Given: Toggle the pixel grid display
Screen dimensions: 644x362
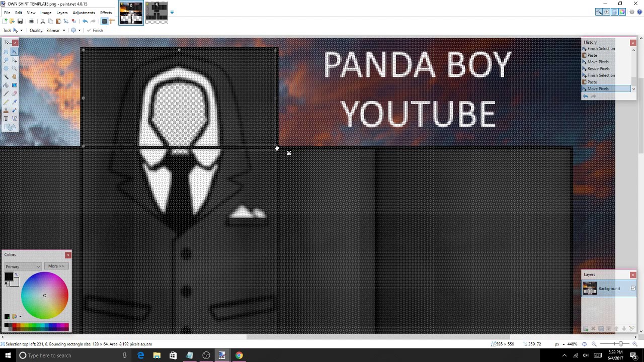Looking at the screenshot, I should (x=104, y=21).
